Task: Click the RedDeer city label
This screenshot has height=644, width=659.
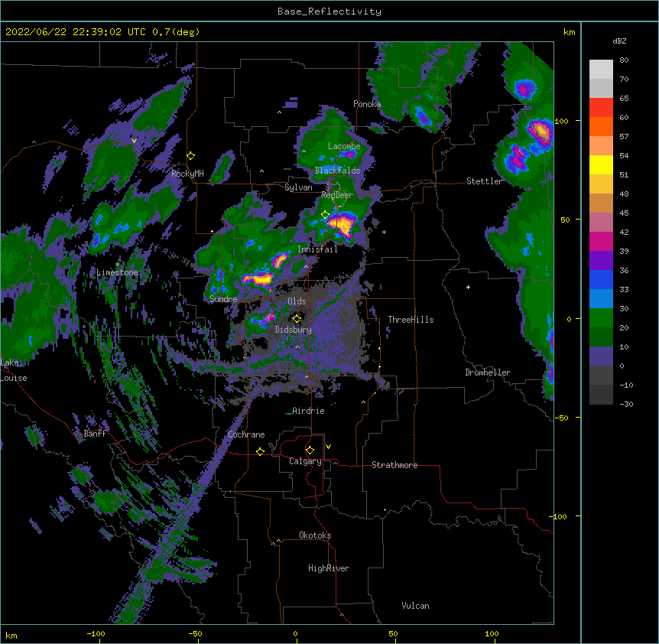Action: pos(337,195)
